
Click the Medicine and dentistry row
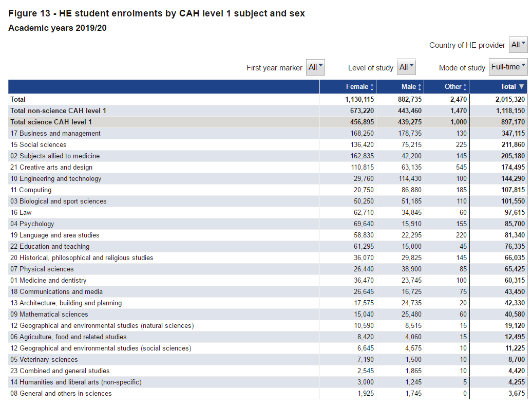(x=48, y=280)
